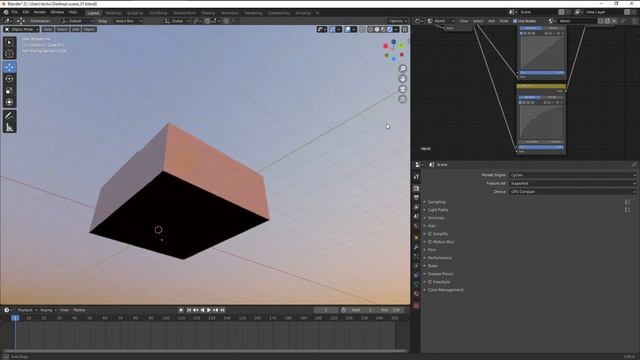
Task: Jump to the end frame in timeline
Action: point(222,310)
